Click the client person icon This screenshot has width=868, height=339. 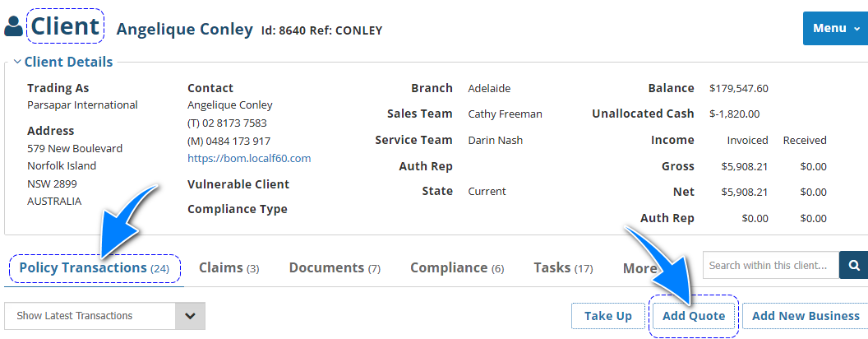click(14, 26)
